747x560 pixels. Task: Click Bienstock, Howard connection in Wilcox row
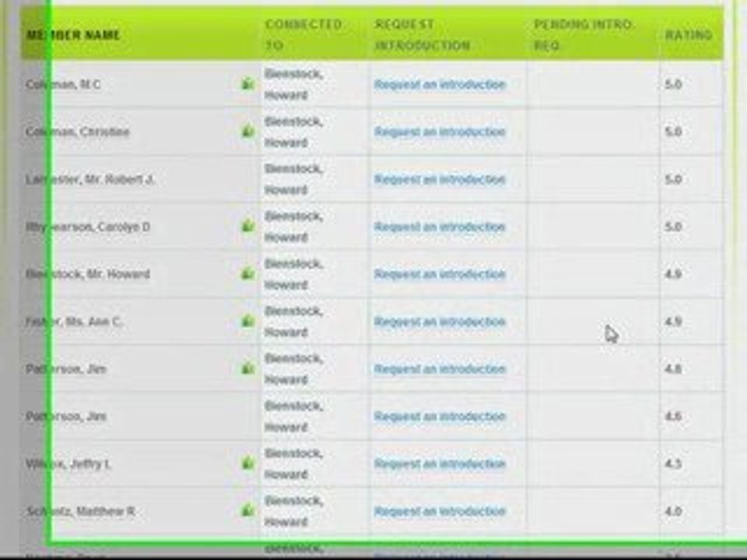(293, 464)
